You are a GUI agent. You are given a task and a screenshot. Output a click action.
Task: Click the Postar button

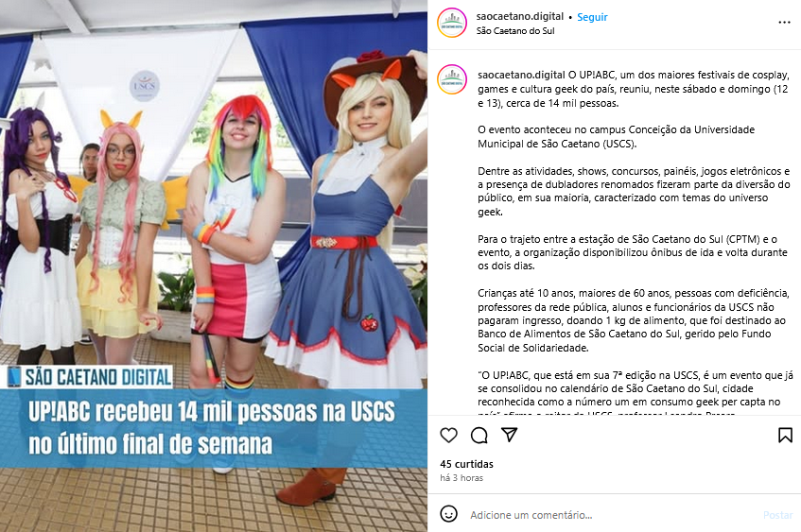tap(778, 515)
